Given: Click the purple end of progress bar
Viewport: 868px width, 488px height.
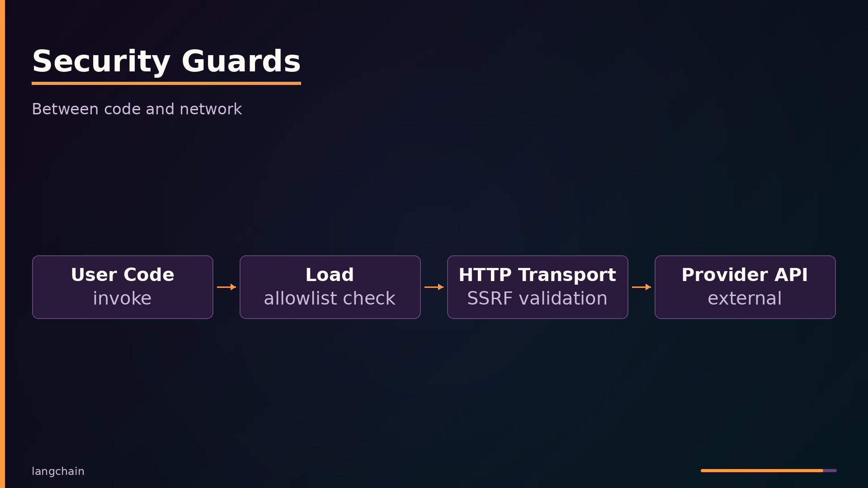Looking at the screenshot, I should (x=830, y=470).
